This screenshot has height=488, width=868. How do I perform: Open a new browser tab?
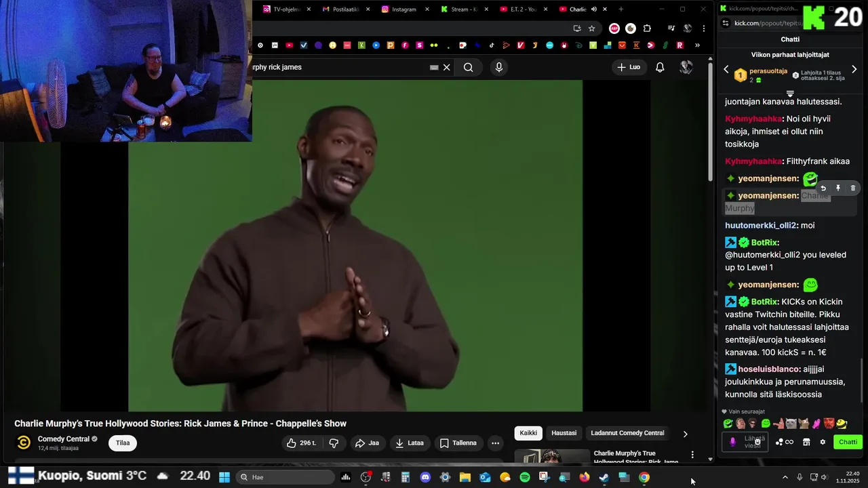[620, 9]
